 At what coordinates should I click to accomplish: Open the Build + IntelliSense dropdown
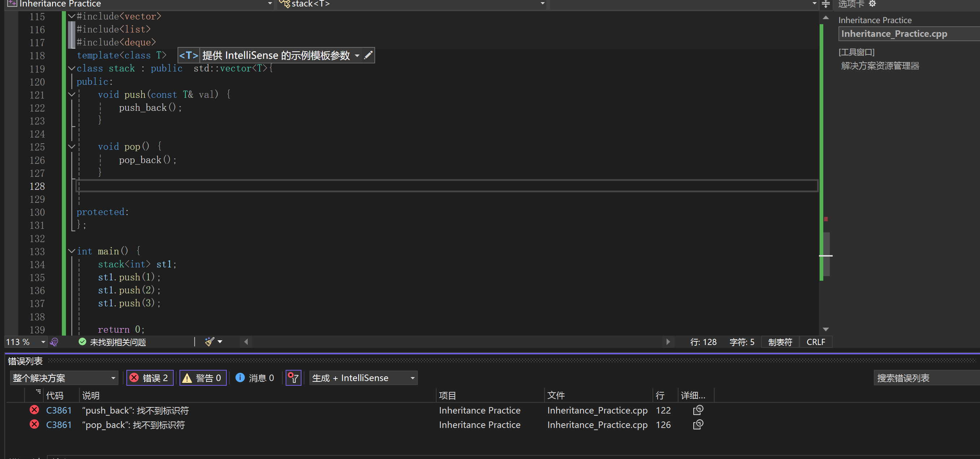pos(363,377)
